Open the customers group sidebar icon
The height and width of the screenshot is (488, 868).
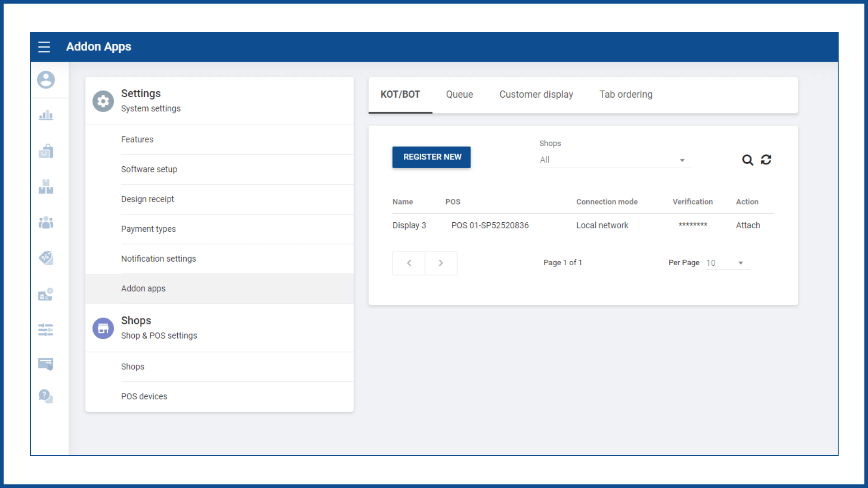tap(46, 222)
